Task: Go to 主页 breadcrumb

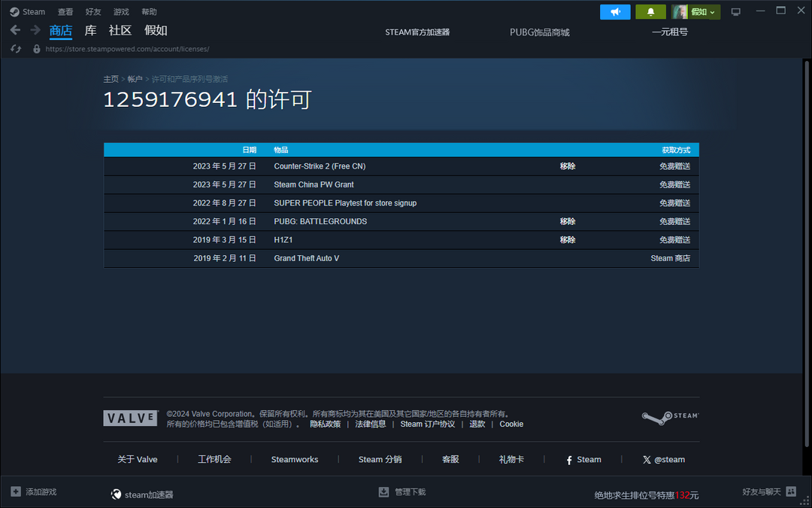Action: tap(111, 79)
